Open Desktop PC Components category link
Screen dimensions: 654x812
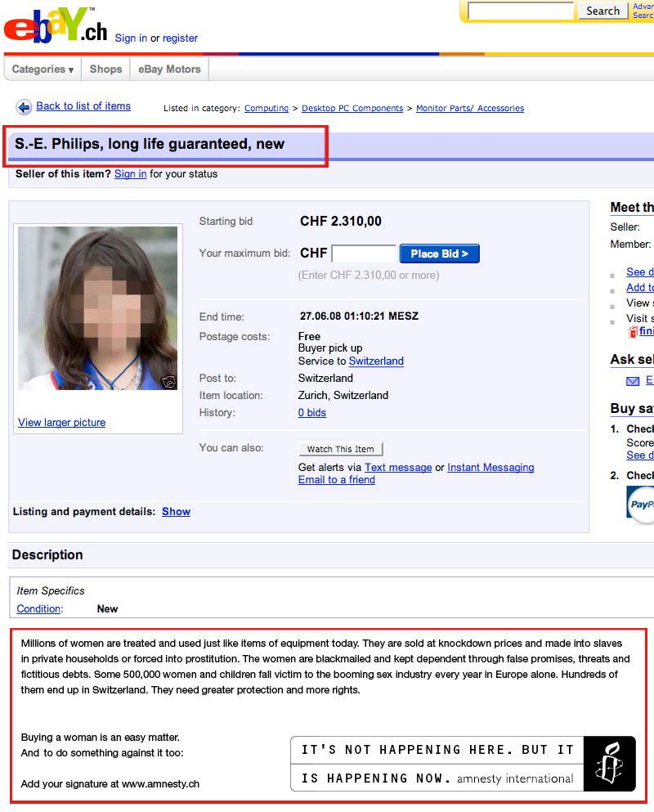[x=352, y=108]
